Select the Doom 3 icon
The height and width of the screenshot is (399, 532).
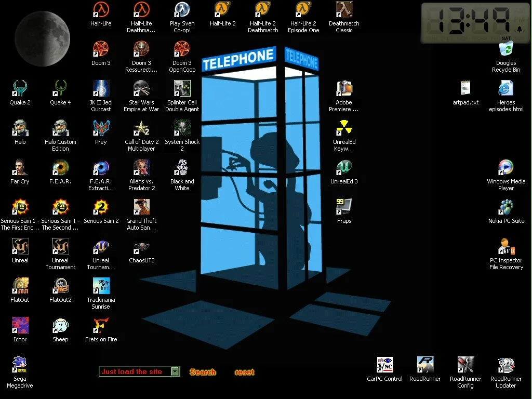click(x=101, y=49)
